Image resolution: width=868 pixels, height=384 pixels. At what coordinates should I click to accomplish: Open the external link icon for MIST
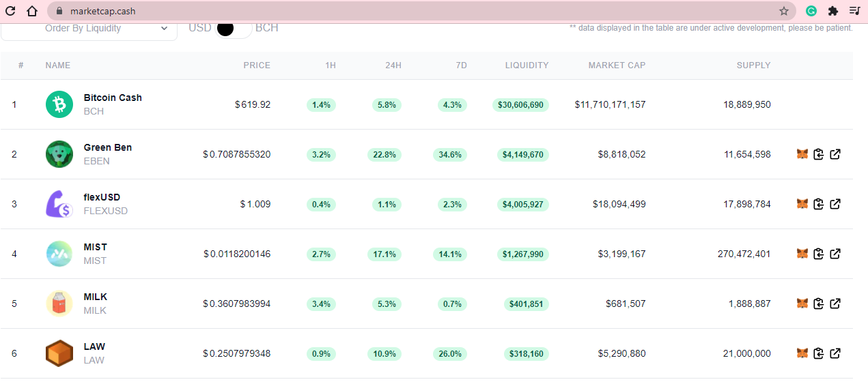point(835,254)
